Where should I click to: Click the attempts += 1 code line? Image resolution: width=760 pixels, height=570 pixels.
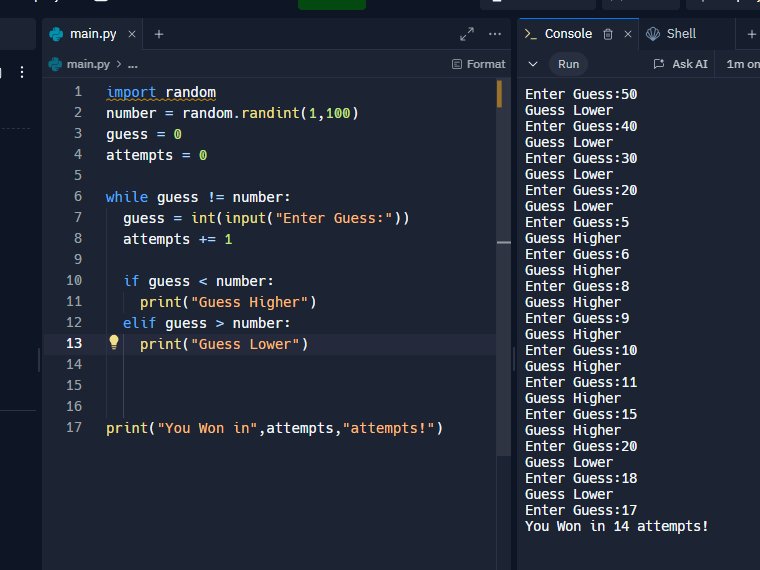click(x=177, y=239)
